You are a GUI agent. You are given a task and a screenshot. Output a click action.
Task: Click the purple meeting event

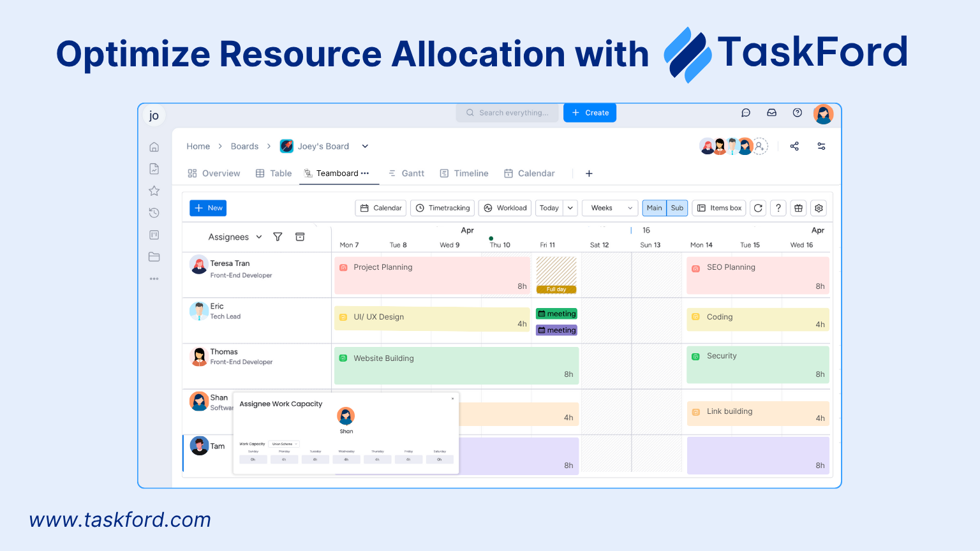[556, 330]
